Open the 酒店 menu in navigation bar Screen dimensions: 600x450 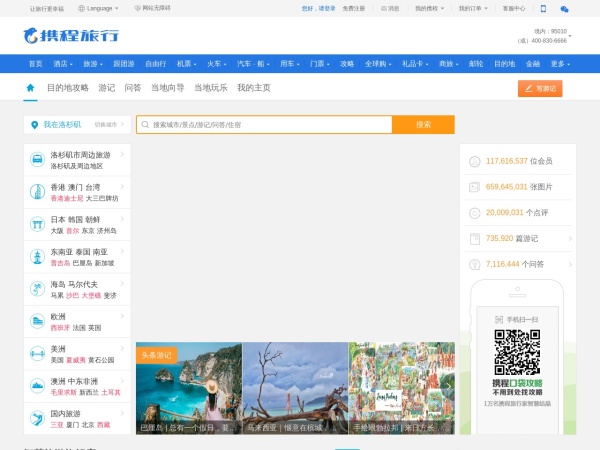(62, 63)
